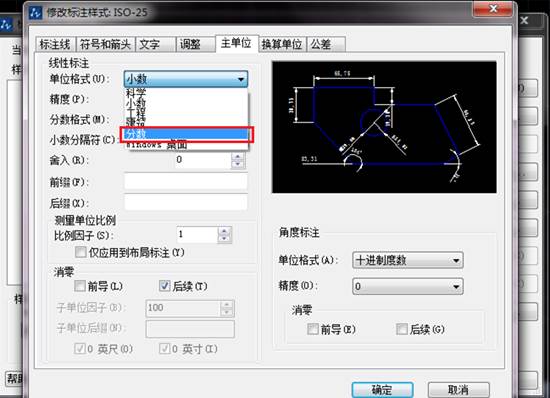This screenshot has width=550, height=398.
Task: Uncheck linear 消零 后续(T) box
Action: 165,286
